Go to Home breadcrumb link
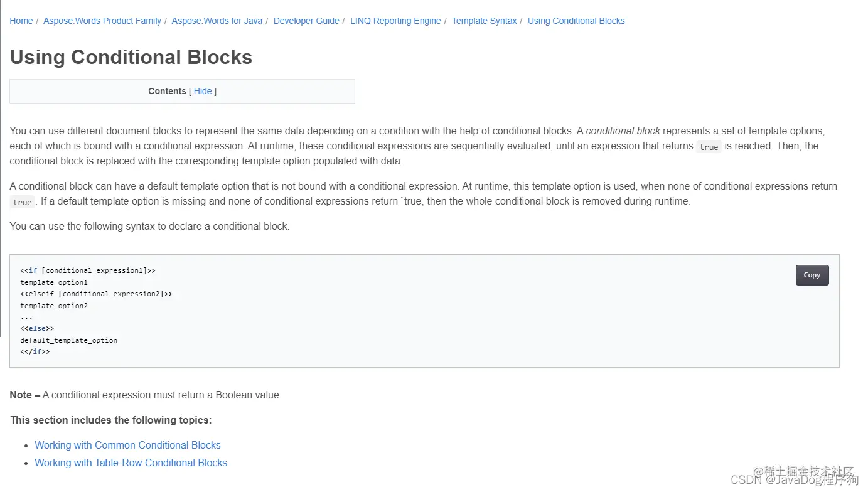Image resolution: width=868 pixels, height=492 pixels. 21,21
